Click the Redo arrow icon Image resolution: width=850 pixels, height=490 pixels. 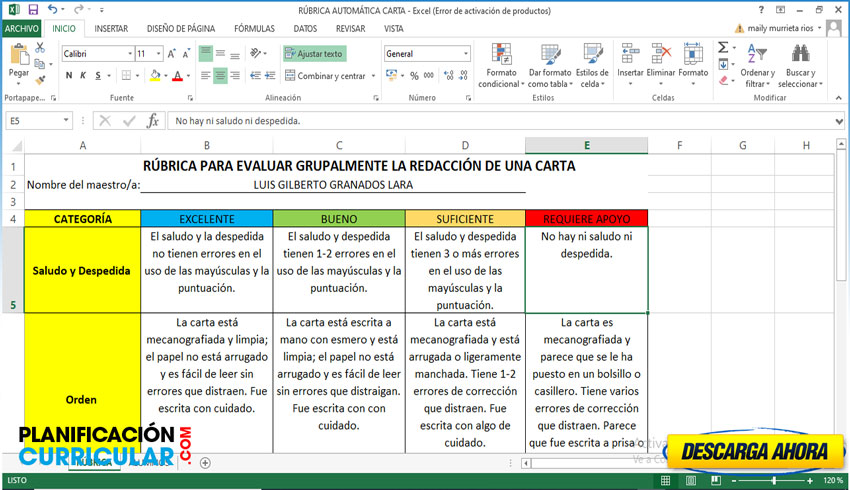click(x=78, y=9)
